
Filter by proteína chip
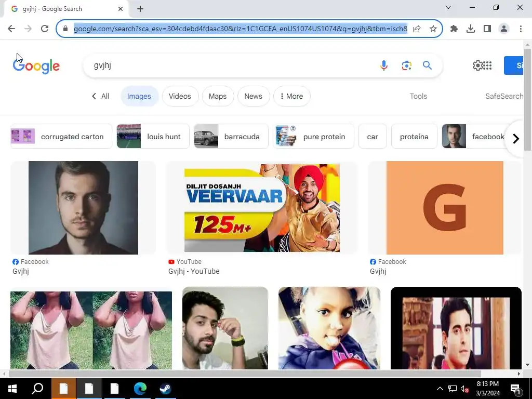[x=414, y=137]
